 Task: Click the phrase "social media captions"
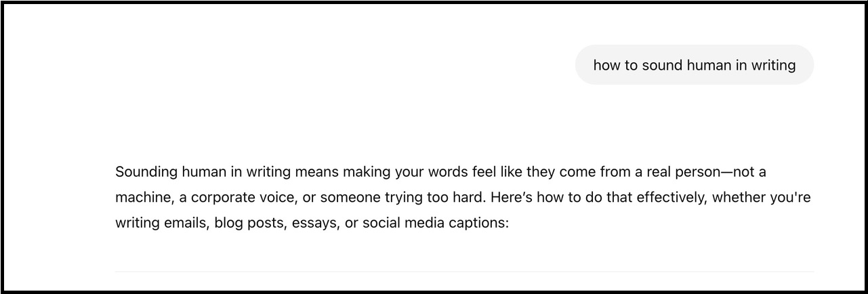434,223
